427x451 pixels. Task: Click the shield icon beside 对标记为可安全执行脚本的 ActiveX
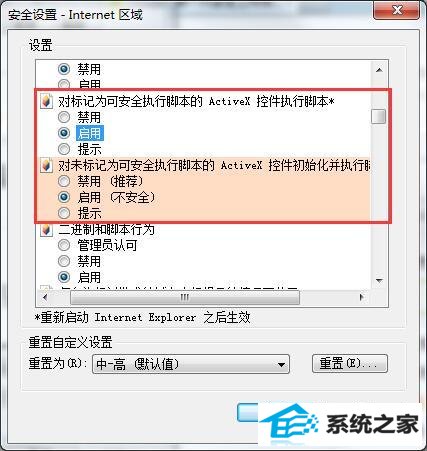(47, 101)
